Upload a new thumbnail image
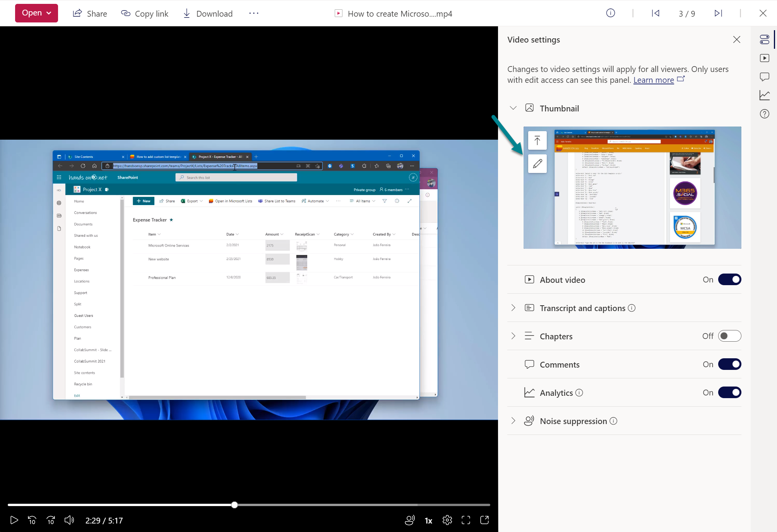 (x=537, y=140)
